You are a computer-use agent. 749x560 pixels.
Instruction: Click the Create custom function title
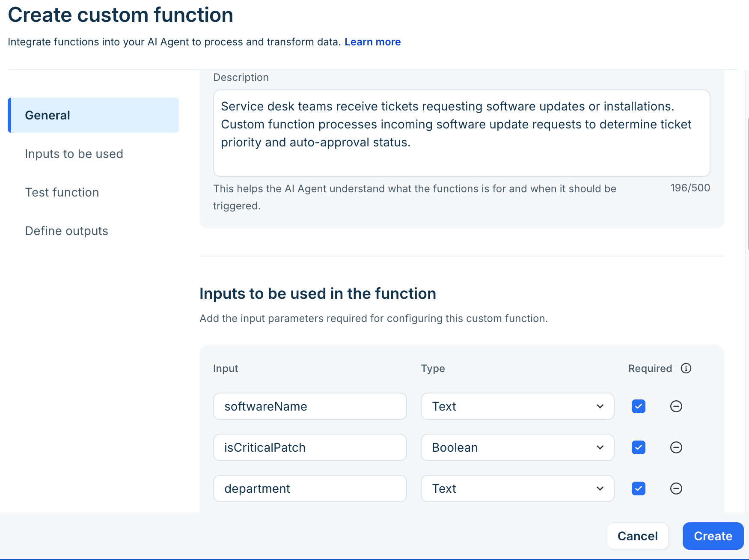[121, 15]
